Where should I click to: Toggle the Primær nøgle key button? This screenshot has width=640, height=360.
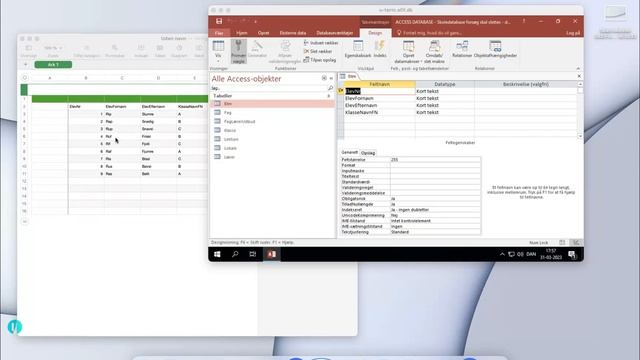238,51
